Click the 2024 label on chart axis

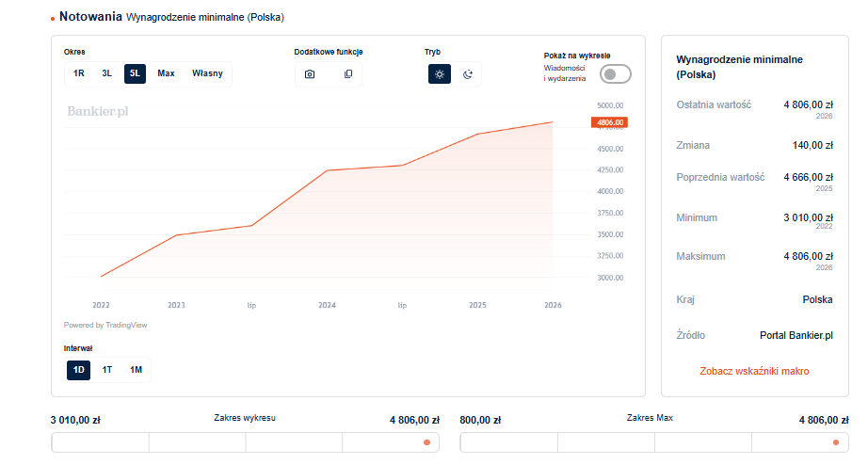328,305
